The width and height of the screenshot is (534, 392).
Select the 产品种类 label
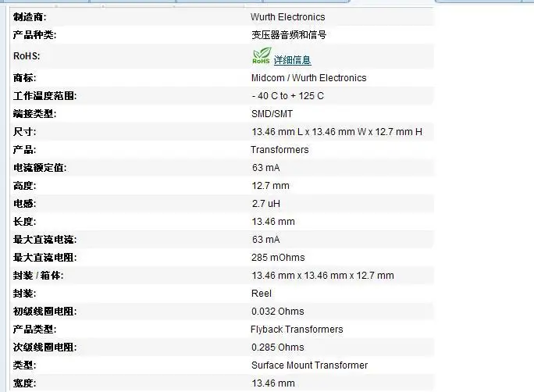click(34, 34)
